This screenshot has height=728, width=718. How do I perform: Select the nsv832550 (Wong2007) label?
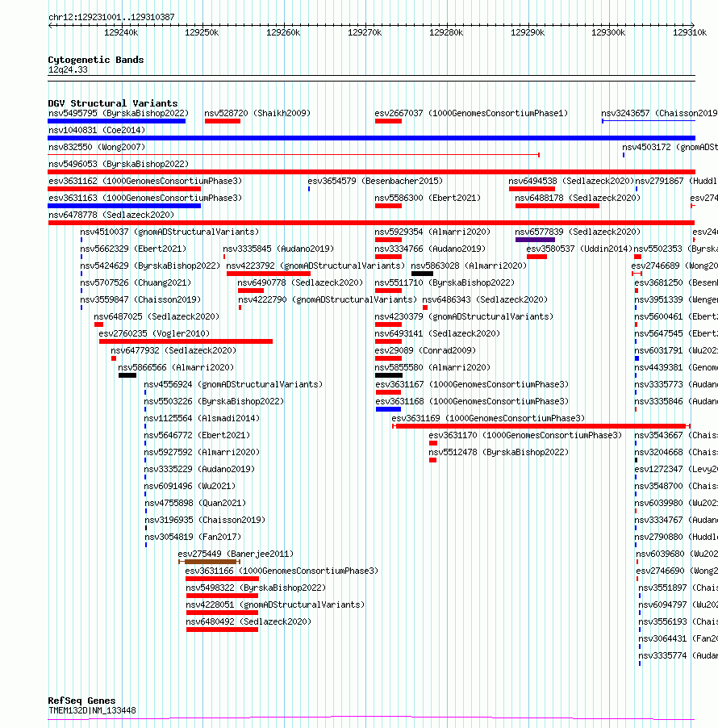(x=97, y=147)
